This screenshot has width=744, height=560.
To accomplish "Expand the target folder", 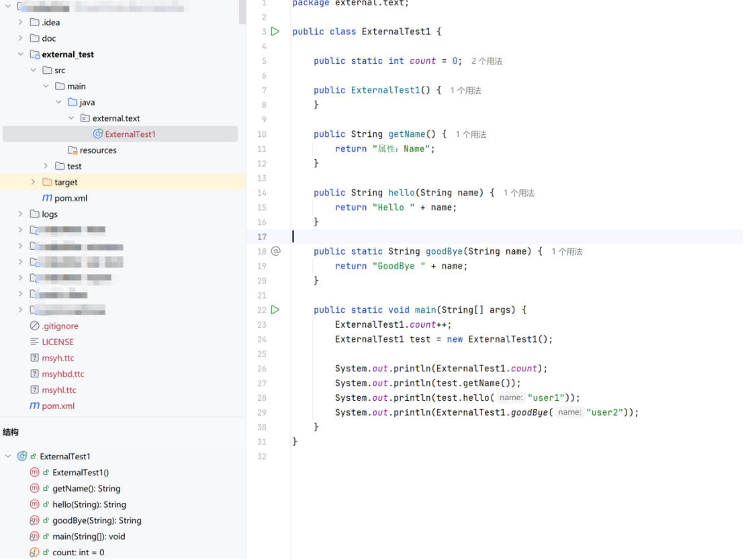I will point(33,182).
